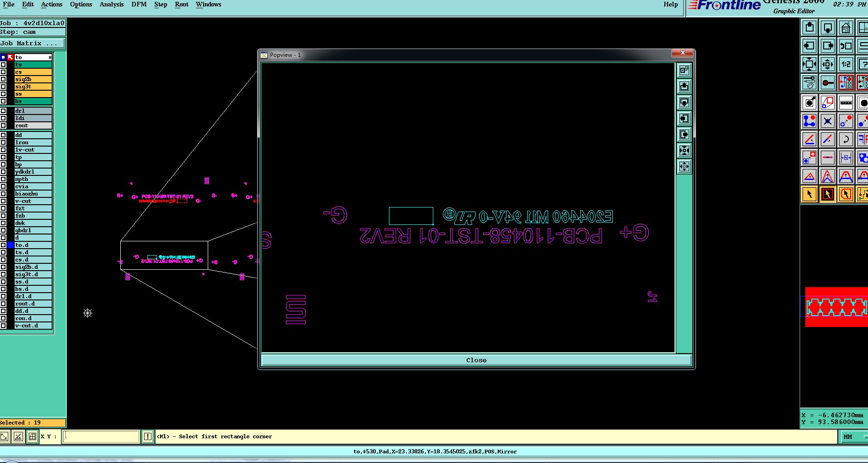Toggle display checkbox for drl layer

(3, 111)
